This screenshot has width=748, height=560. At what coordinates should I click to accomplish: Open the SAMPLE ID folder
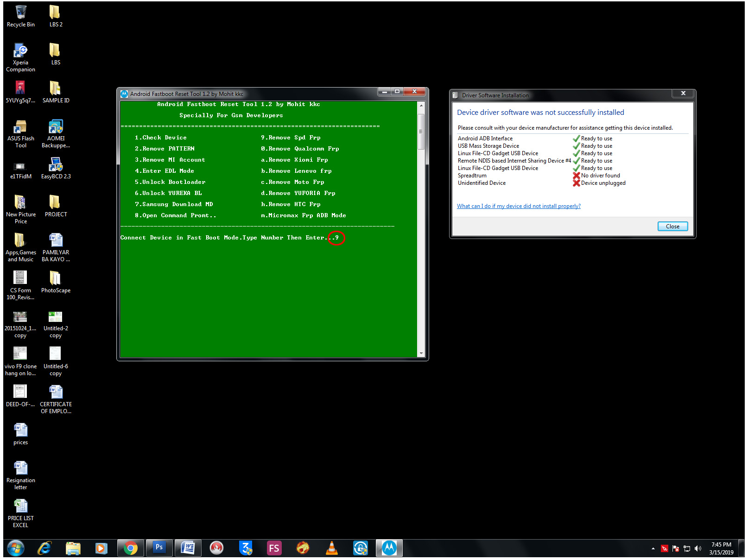click(x=56, y=92)
